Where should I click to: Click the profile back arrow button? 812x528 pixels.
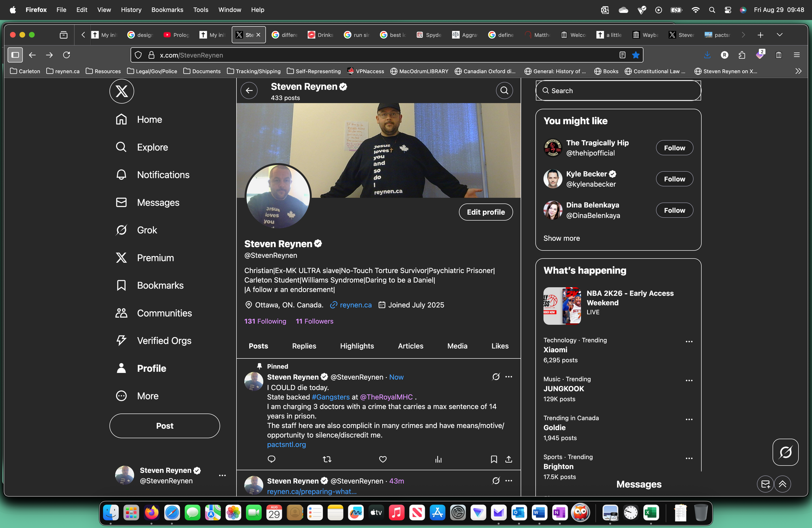tap(249, 91)
